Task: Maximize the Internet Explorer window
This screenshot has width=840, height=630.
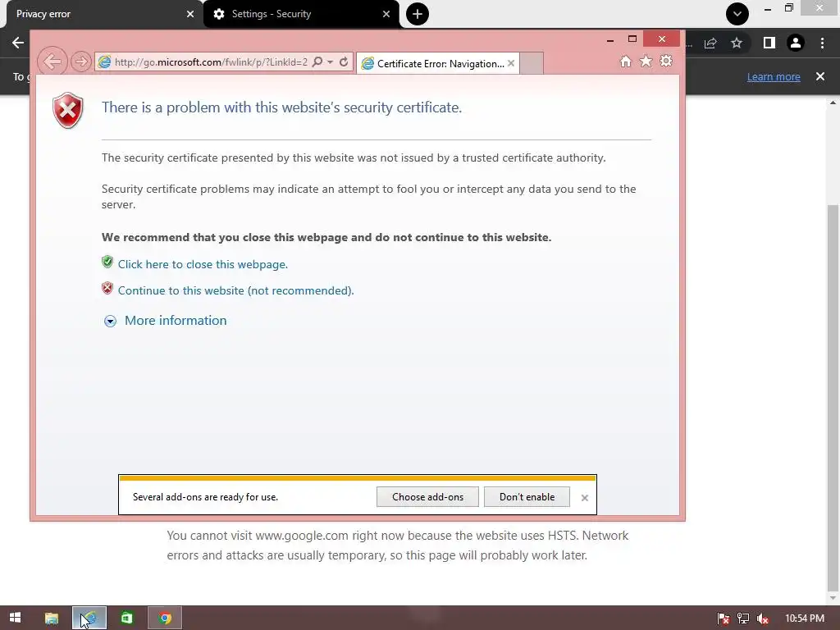Action: [632, 39]
